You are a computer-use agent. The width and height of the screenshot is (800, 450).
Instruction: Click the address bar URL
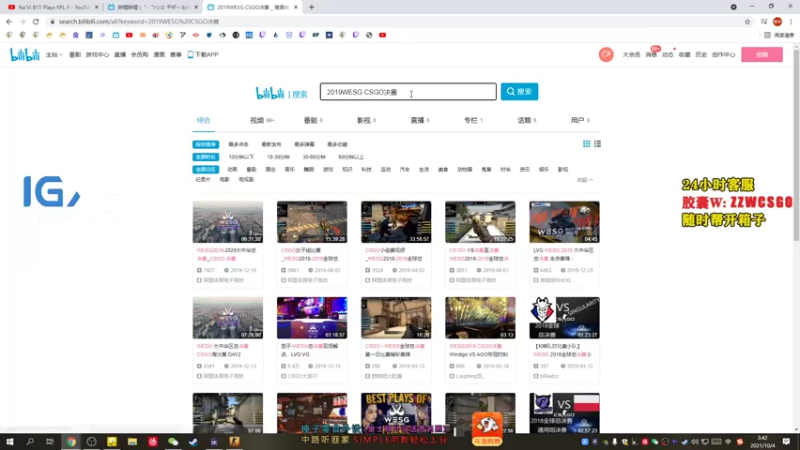(x=139, y=21)
